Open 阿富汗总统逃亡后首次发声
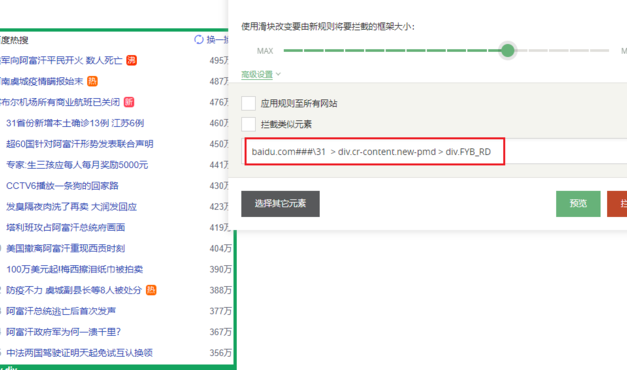This screenshot has height=370, width=627. tap(61, 311)
